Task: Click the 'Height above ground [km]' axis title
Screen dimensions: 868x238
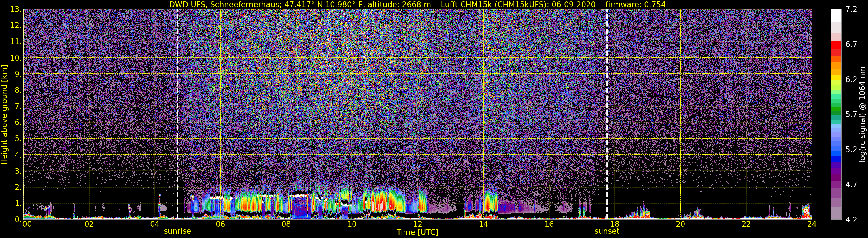Action: pyautogui.click(x=4, y=115)
